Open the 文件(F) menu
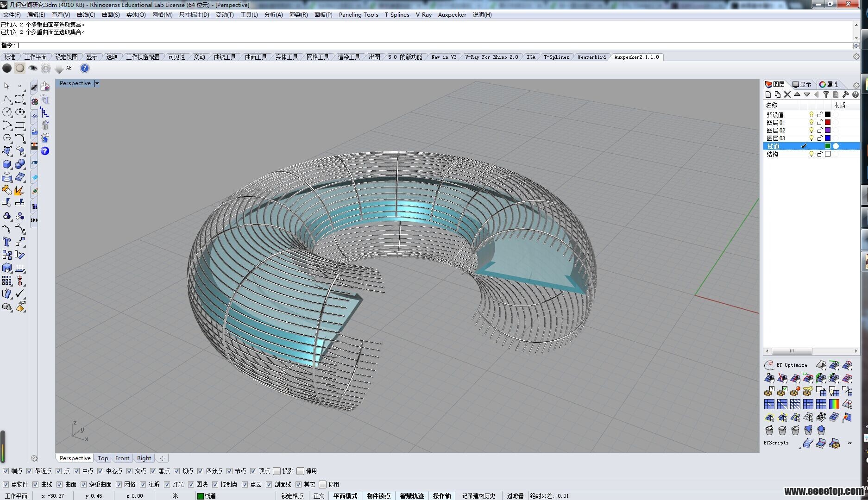This screenshot has height=500, width=868. pyautogui.click(x=12, y=15)
